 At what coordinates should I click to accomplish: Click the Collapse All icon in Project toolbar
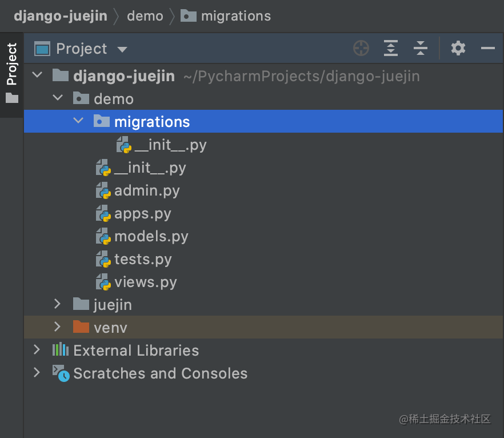[x=421, y=48]
